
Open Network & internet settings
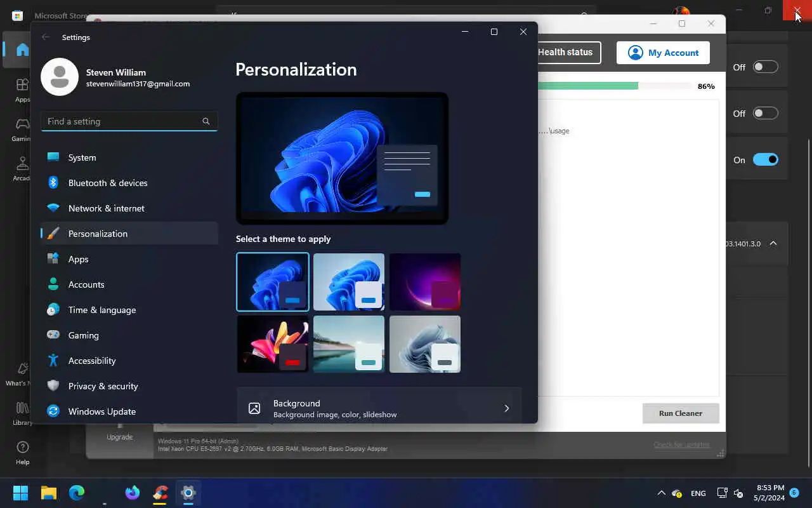click(129, 208)
